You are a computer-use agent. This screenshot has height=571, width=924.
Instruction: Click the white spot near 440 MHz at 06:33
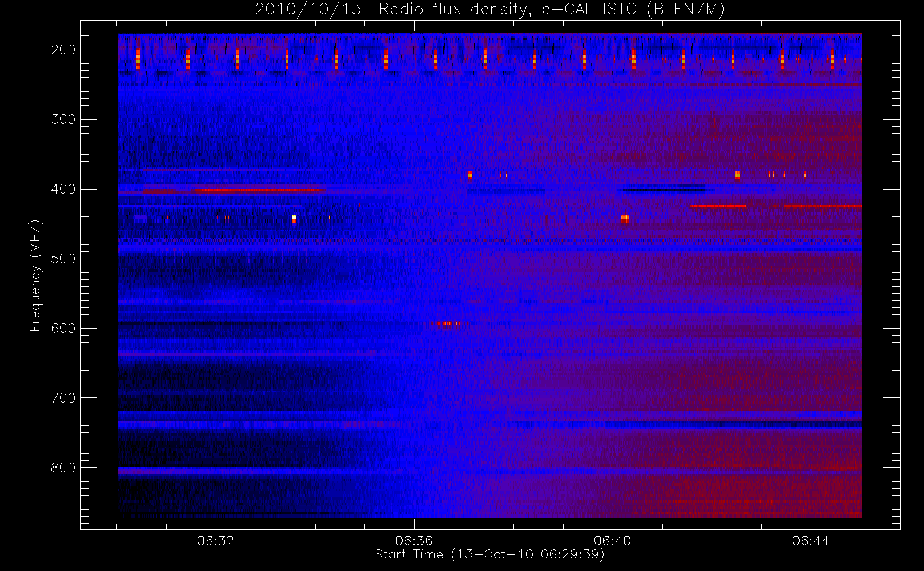(294, 218)
